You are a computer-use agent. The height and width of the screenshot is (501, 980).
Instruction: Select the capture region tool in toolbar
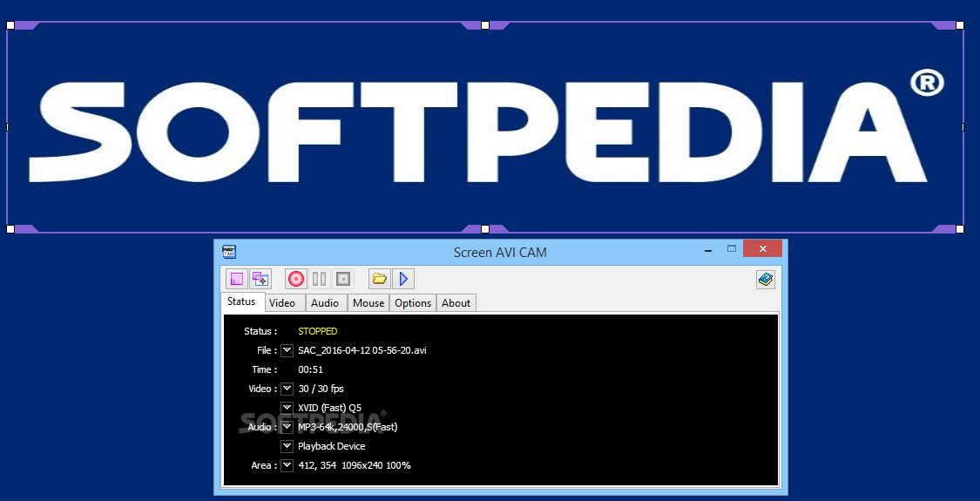tap(237, 278)
